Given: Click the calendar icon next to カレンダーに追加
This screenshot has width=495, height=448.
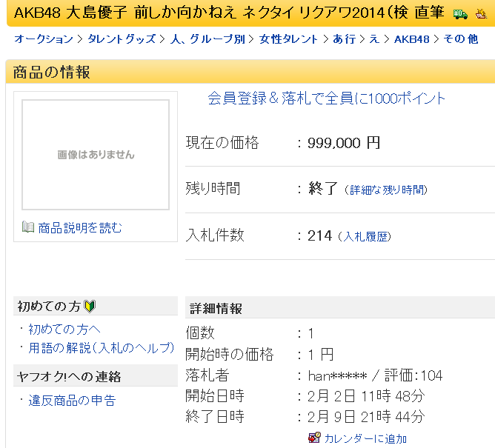Looking at the screenshot, I should coord(314,438).
